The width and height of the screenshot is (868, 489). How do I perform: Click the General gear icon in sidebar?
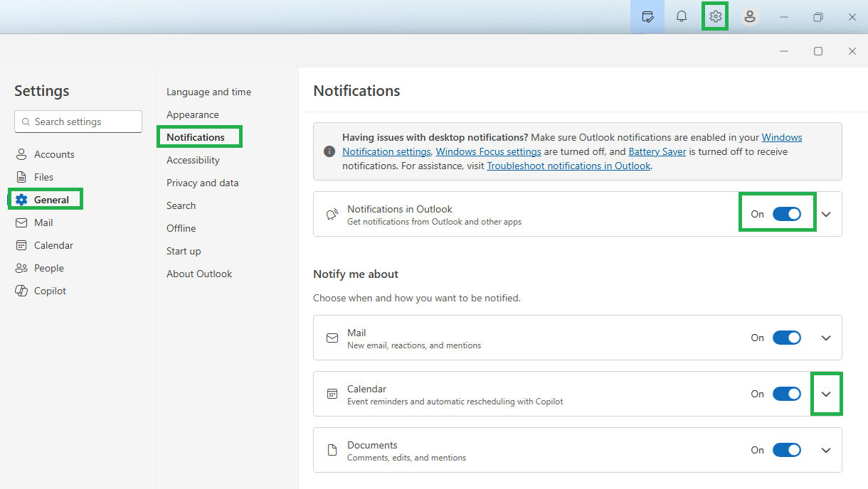21,200
